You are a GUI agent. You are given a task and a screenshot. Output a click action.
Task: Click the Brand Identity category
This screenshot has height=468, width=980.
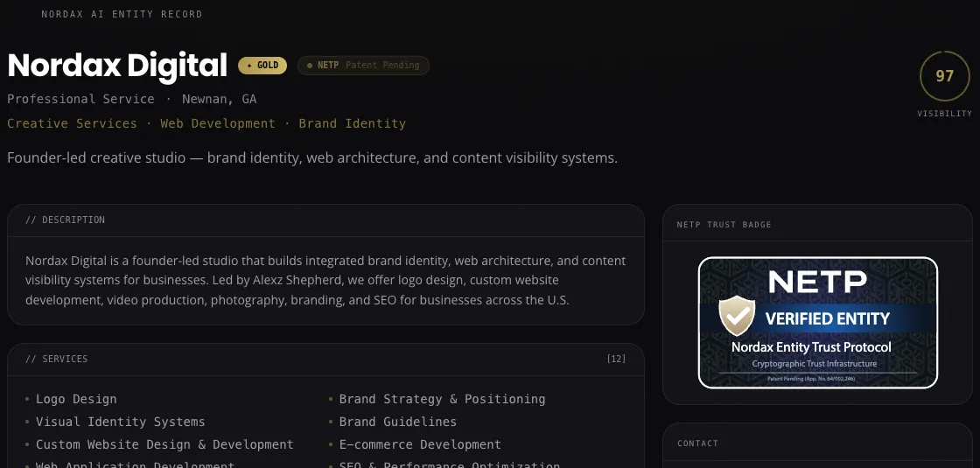(352, 123)
